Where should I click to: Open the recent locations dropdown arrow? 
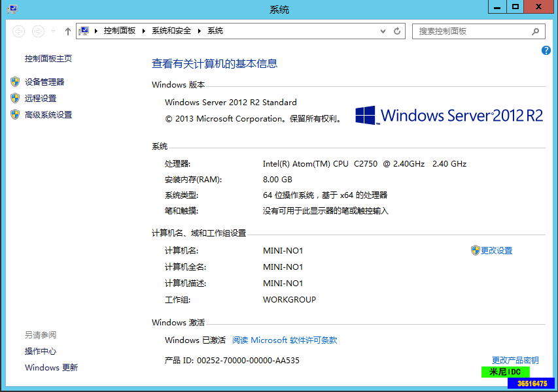pyautogui.click(x=53, y=31)
